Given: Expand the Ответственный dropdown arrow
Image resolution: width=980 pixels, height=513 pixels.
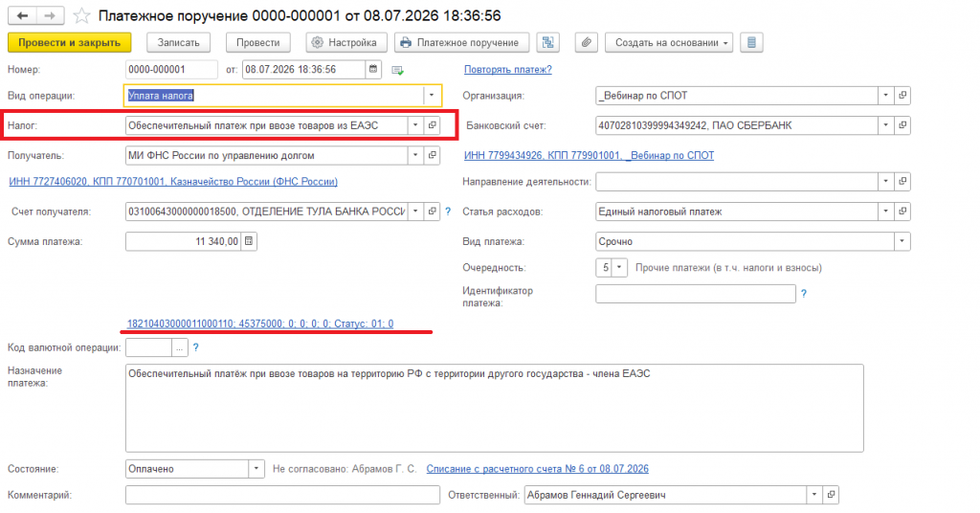Looking at the screenshot, I should click(x=814, y=495).
